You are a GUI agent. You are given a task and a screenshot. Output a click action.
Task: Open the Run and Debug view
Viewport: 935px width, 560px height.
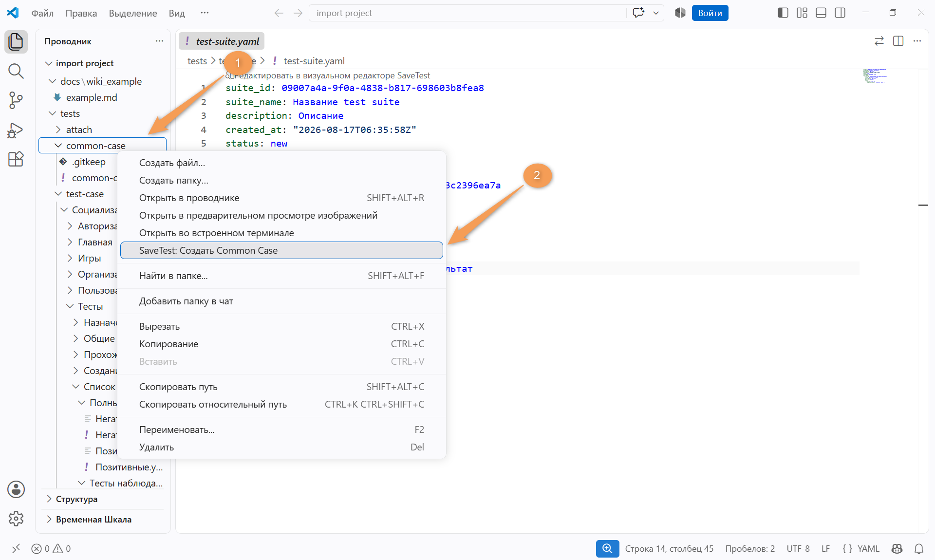16,130
